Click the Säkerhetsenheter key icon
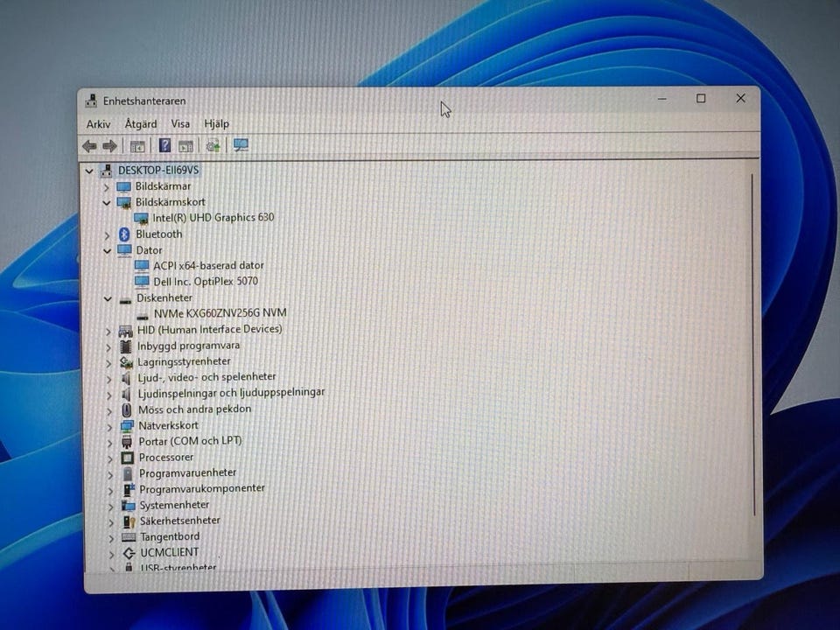This screenshot has height=630, width=840. coord(129,521)
